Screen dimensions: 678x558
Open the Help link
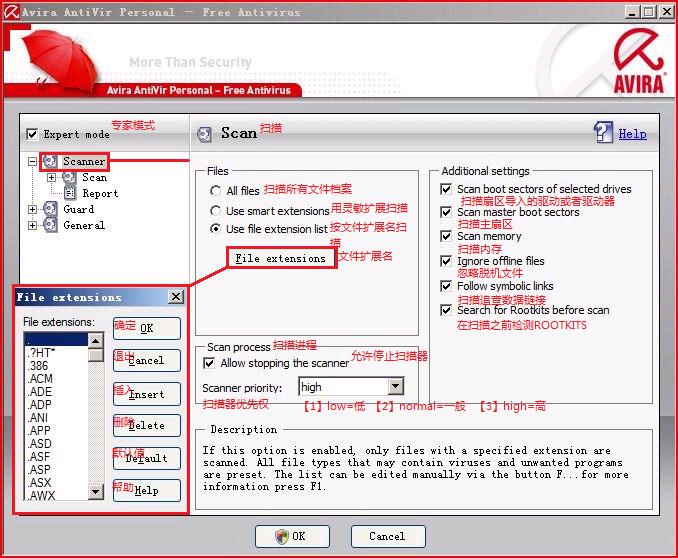click(x=632, y=134)
